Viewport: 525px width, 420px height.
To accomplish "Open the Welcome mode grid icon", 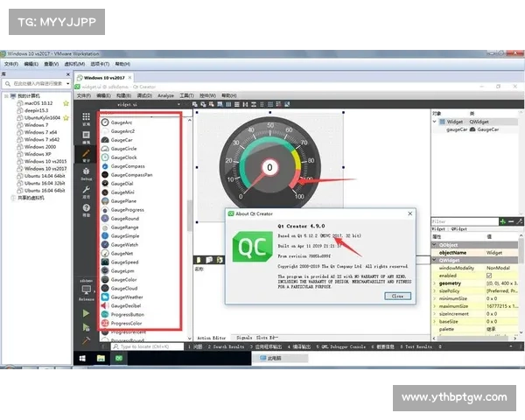I will pyautogui.click(x=86, y=119).
